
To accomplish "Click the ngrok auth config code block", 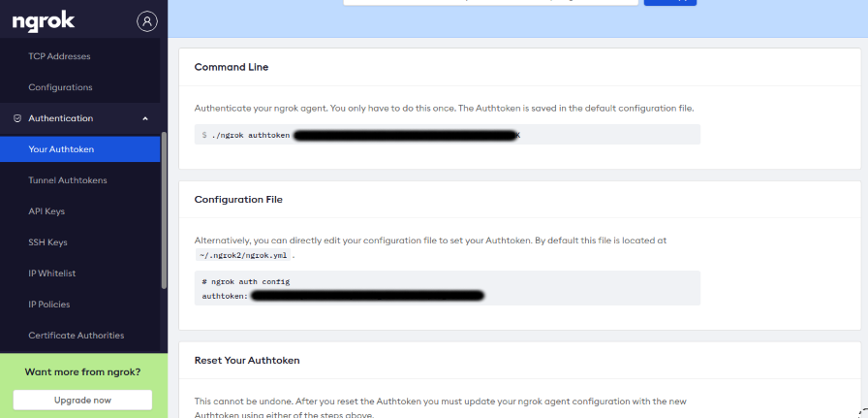I will [x=448, y=288].
